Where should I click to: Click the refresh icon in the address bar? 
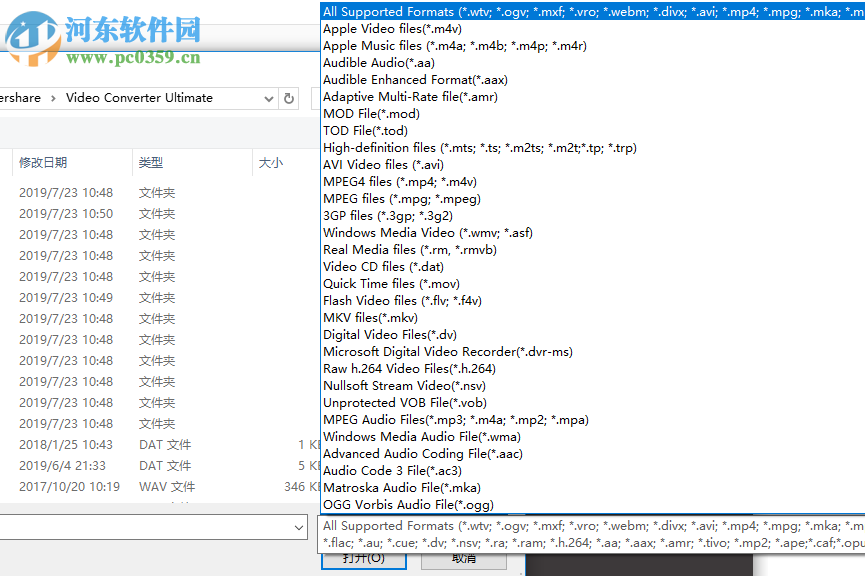pos(289,98)
